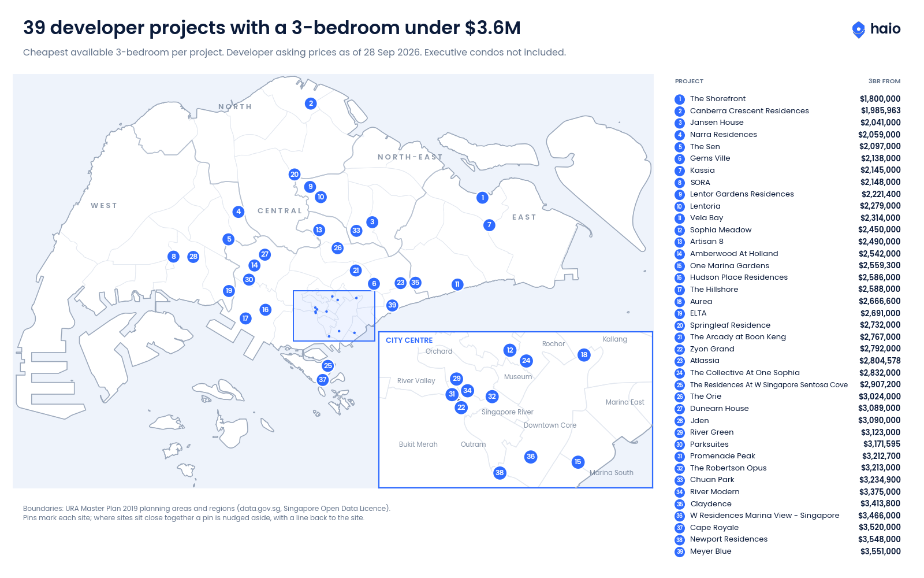Image resolution: width=924 pixels, height=578 pixels.
Task: Select the $3,551,000 price value
Action: (881, 551)
